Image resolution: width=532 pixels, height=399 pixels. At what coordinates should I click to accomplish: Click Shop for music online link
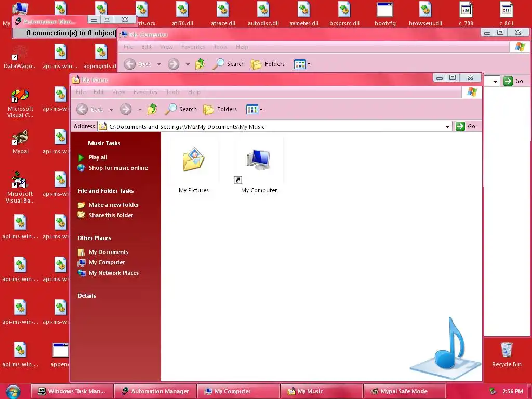point(118,168)
